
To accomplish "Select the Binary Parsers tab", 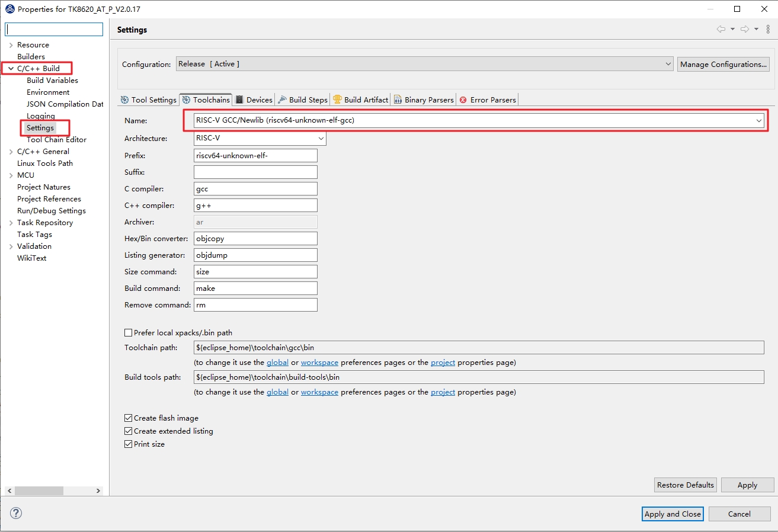I will (424, 100).
